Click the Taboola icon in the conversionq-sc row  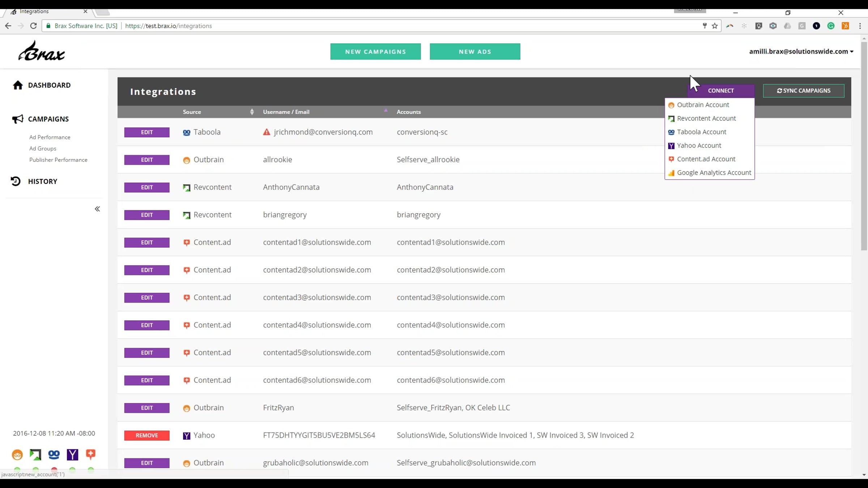pos(187,133)
